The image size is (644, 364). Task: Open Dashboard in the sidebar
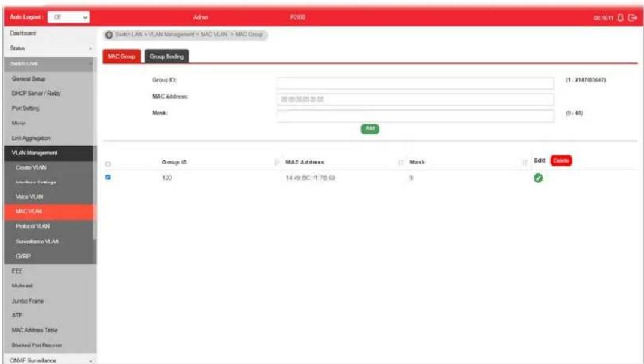[23, 33]
